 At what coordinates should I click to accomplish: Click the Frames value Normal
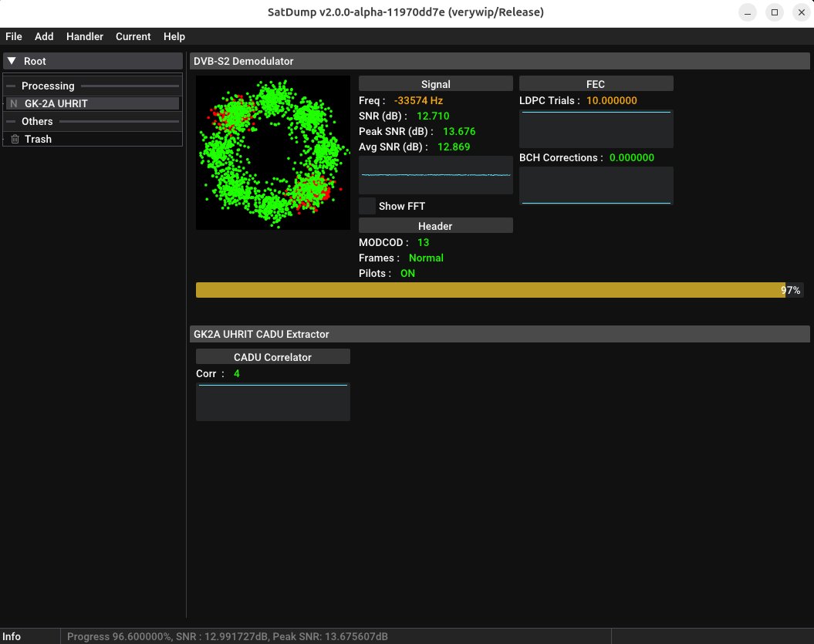[x=426, y=258]
